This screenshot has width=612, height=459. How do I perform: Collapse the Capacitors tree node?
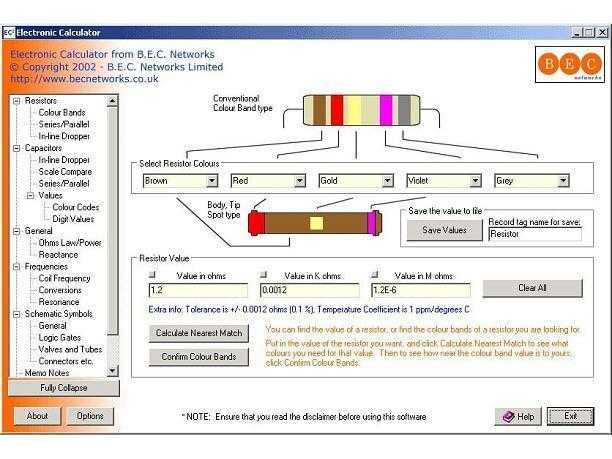tap(16, 148)
